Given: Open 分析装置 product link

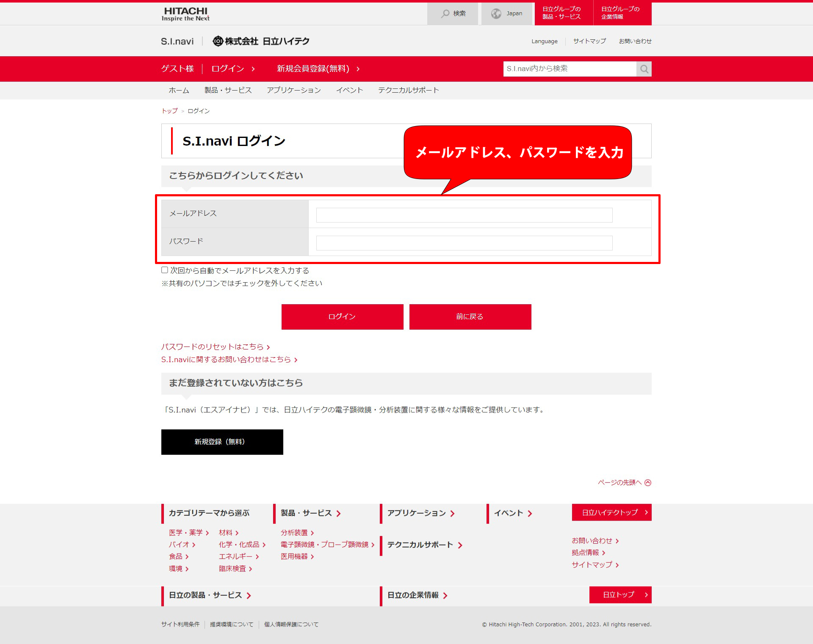Looking at the screenshot, I should [297, 533].
